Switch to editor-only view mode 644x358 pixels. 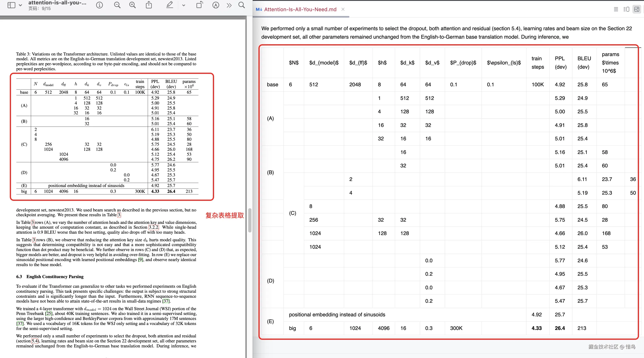click(x=616, y=9)
